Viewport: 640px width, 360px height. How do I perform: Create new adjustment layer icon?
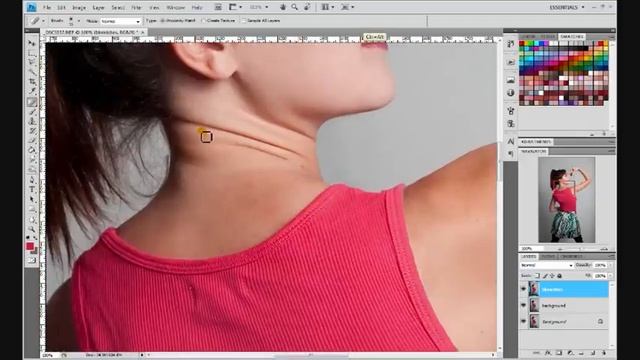[570, 353]
